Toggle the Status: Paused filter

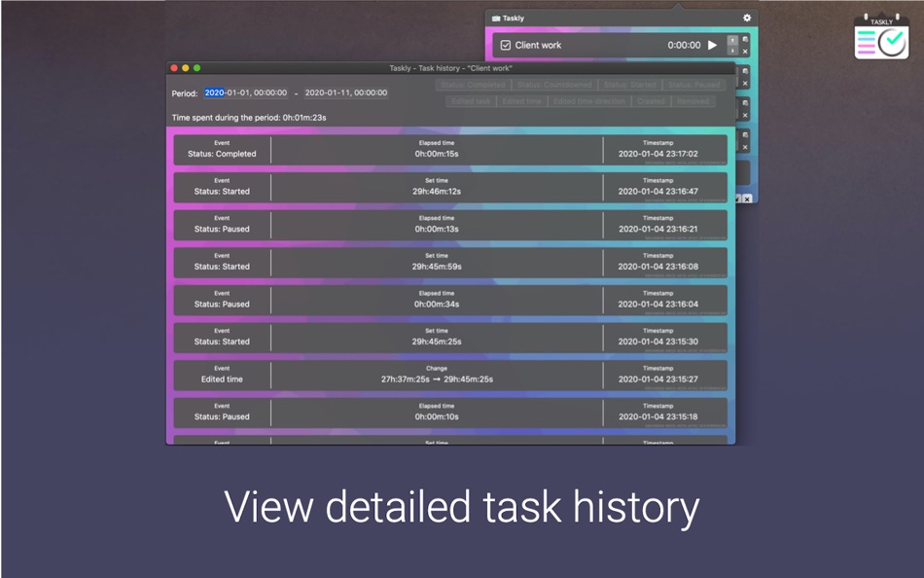click(x=693, y=85)
